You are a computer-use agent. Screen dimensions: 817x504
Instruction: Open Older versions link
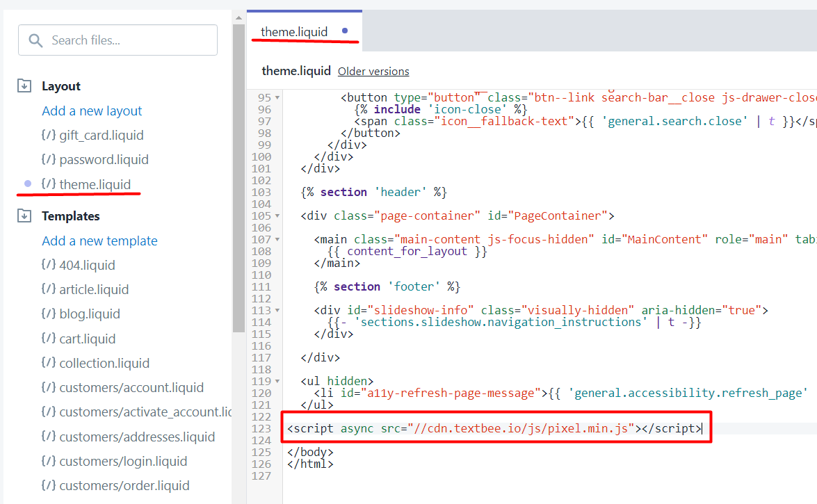373,72
